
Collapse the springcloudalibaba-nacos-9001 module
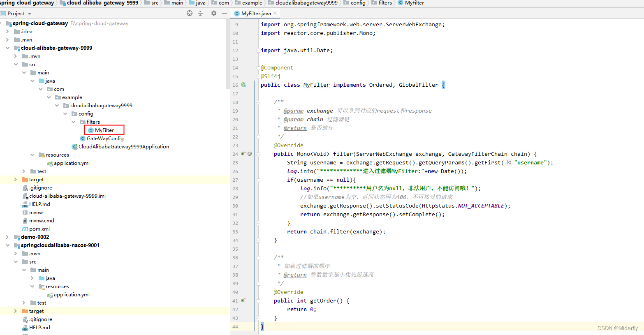pyautogui.click(x=7, y=245)
